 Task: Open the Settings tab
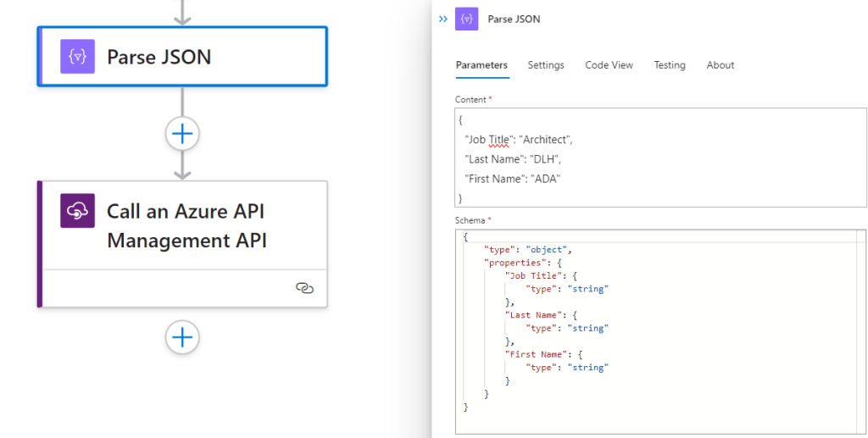tap(546, 65)
